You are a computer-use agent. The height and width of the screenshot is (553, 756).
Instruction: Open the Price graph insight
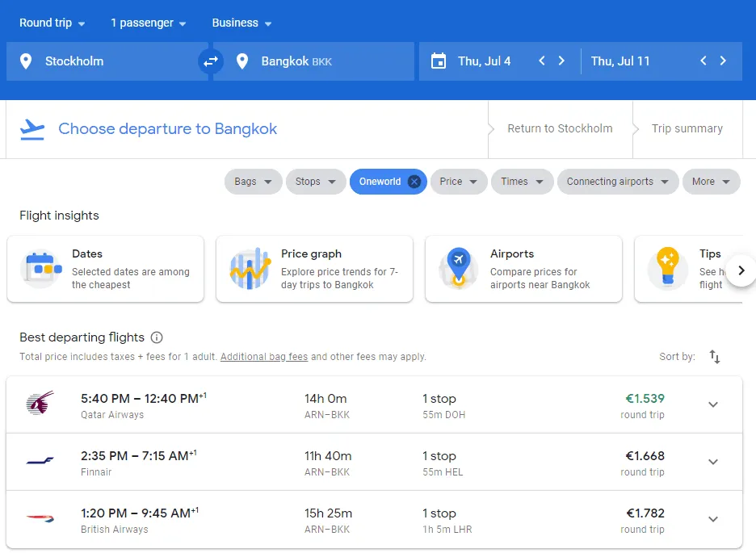314,270
